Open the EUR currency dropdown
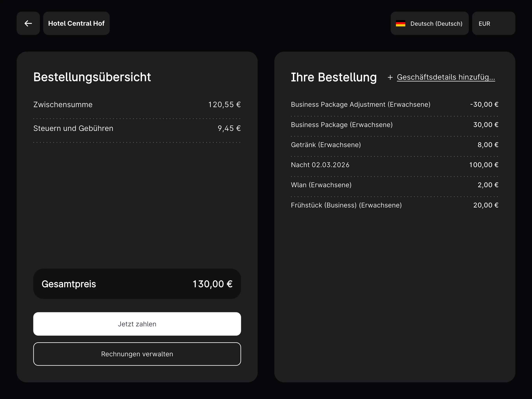The width and height of the screenshot is (532, 399). pos(493,24)
